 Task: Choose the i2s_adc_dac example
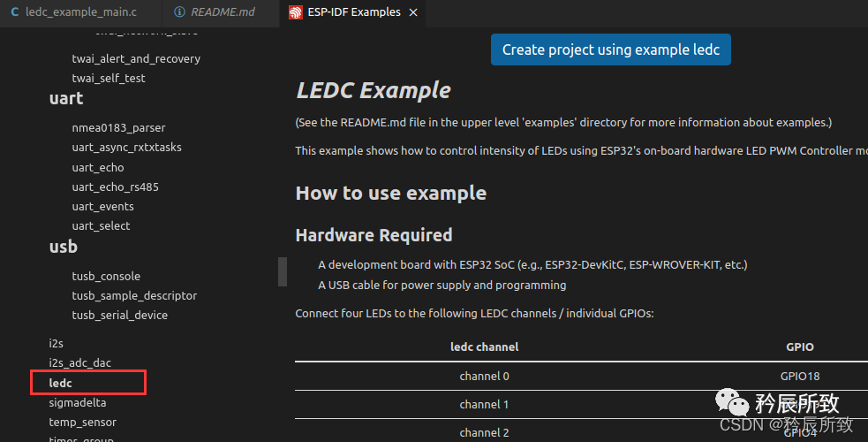coord(80,363)
